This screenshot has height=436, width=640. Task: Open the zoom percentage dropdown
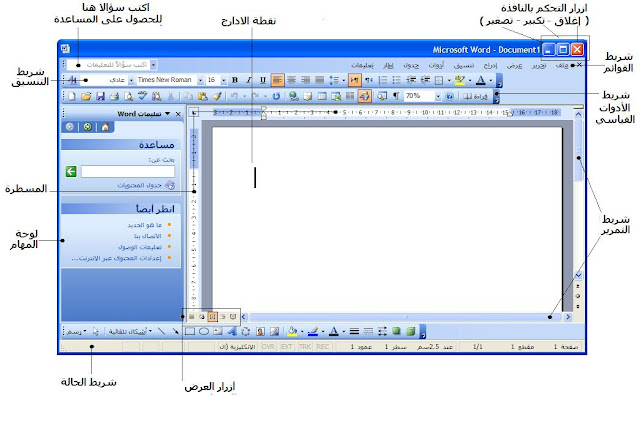(438, 96)
